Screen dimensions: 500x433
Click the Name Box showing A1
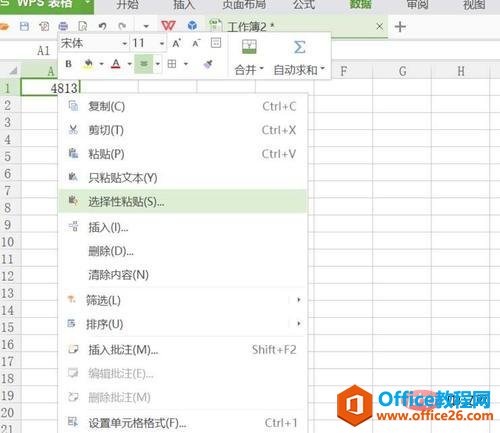click(43, 51)
